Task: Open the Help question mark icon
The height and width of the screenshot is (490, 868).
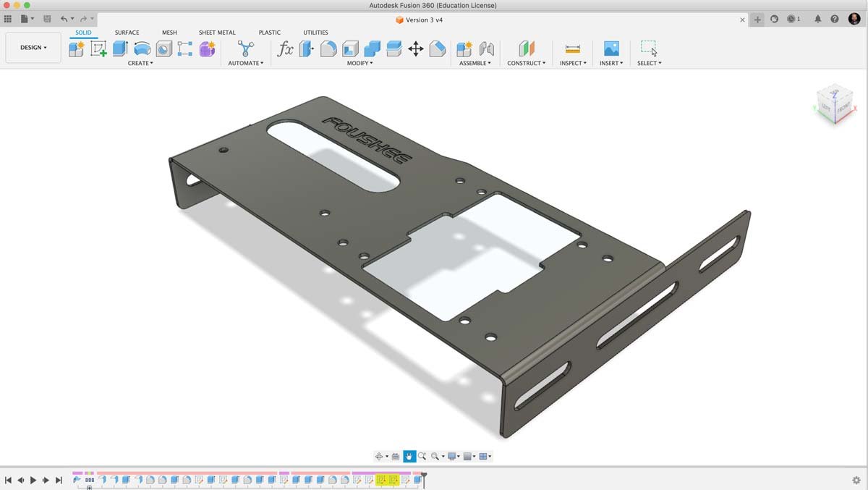Action: point(835,19)
